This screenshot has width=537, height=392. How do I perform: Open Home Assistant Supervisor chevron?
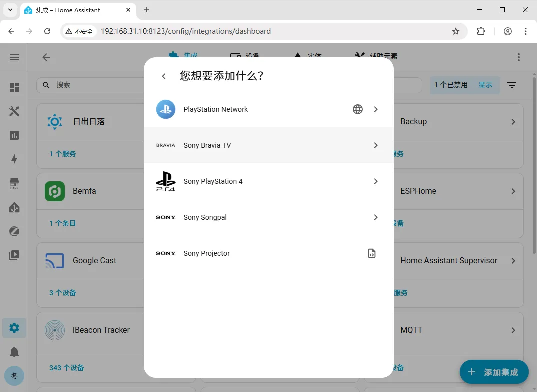pos(513,261)
